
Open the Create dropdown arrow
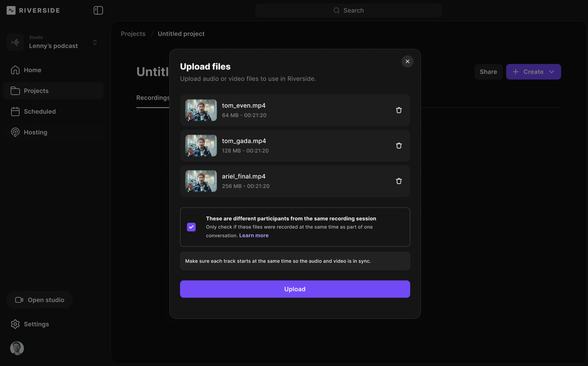(552, 72)
